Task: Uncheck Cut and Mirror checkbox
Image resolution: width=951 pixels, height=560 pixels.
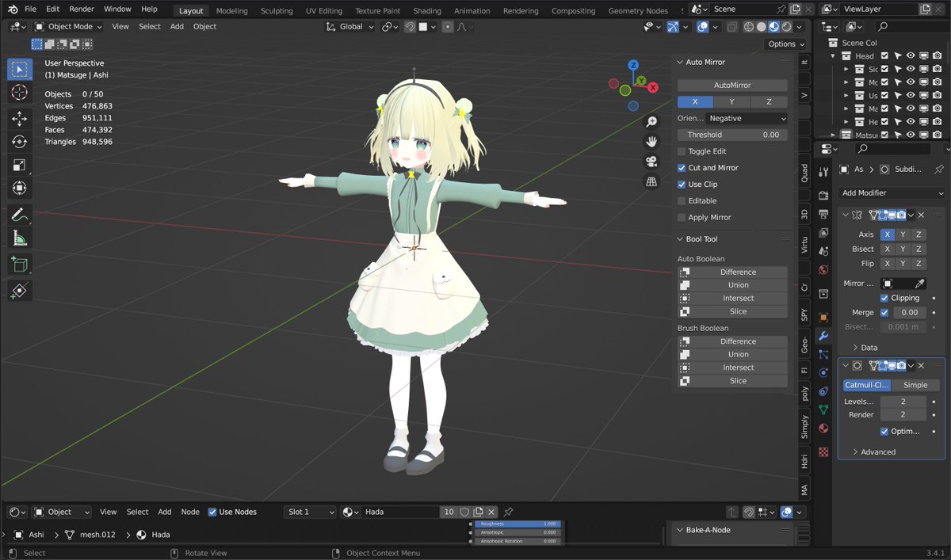Action: [x=682, y=168]
